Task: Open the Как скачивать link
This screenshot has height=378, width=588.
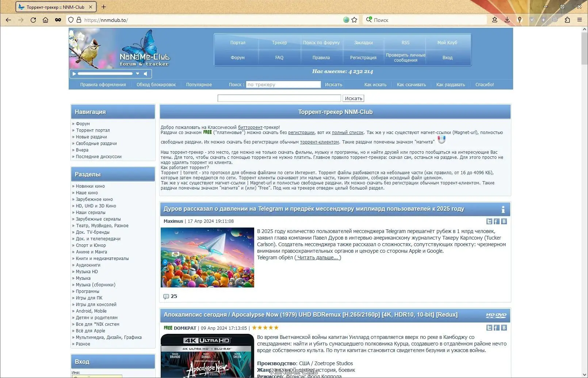Action: pyautogui.click(x=411, y=85)
